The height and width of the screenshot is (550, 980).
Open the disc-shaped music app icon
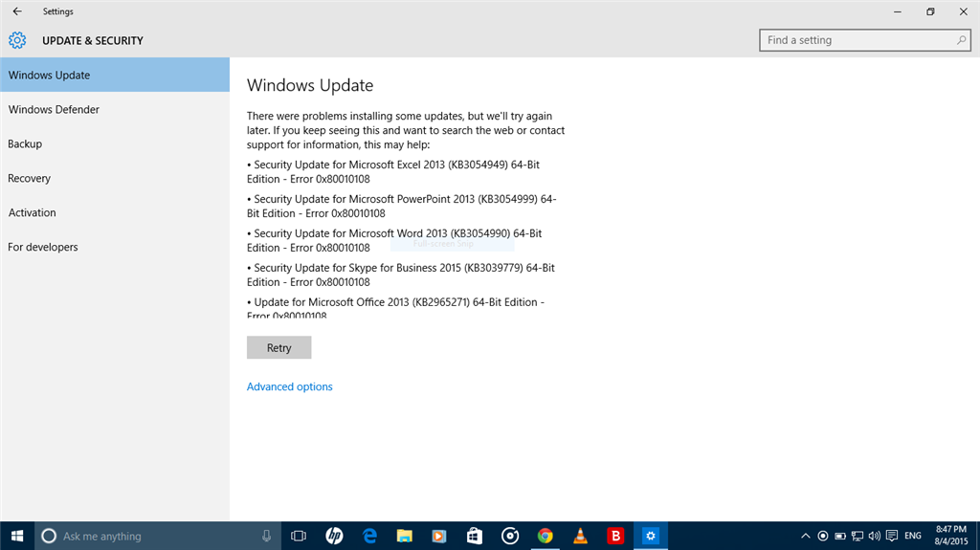510,537
